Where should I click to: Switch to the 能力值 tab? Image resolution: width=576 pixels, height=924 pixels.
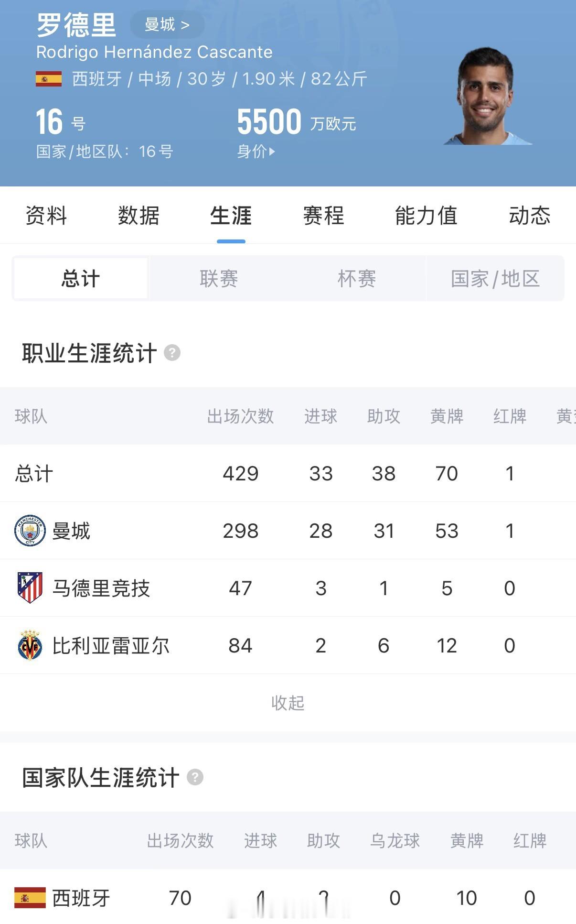[x=426, y=216]
